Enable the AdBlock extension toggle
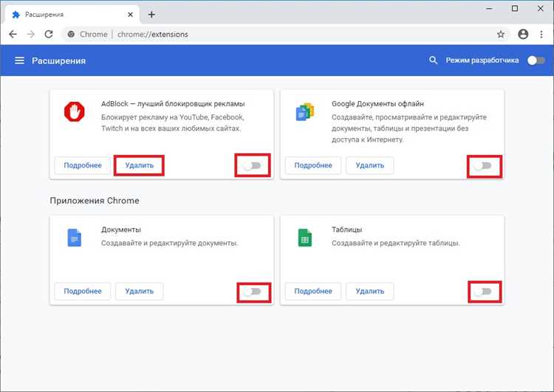 tap(253, 165)
